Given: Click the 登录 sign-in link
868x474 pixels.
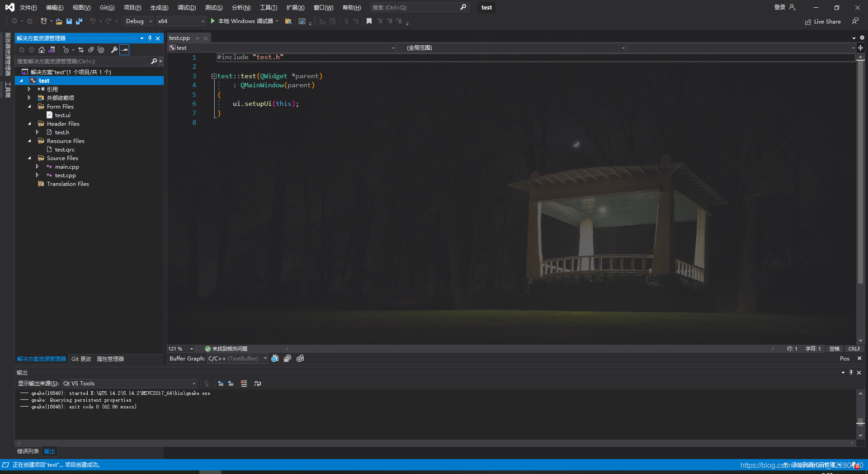Looking at the screenshot, I should pyautogui.click(x=780, y=7).
